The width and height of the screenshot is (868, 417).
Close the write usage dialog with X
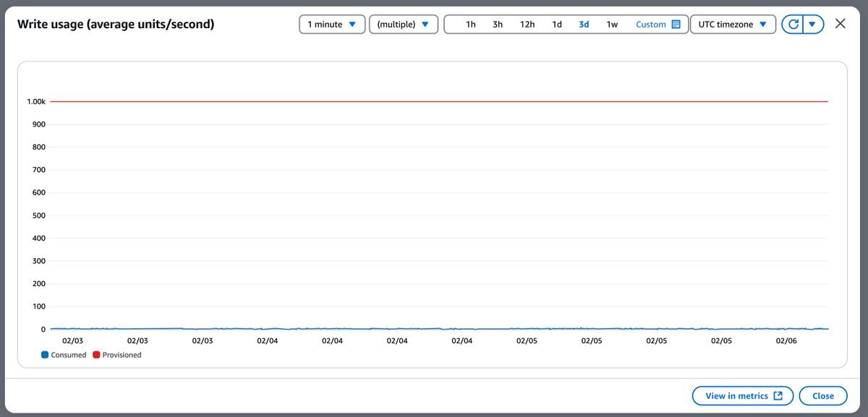(840, 24)
